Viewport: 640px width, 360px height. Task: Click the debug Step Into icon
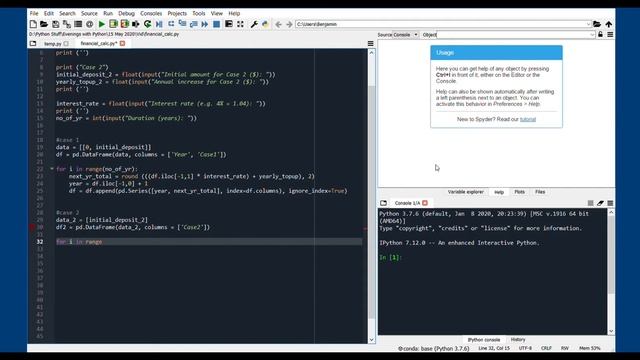tap(182, 24)
